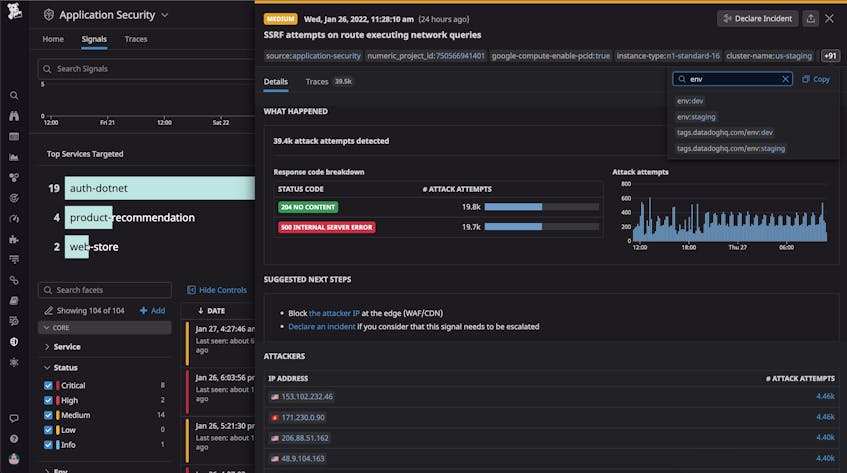Select tags.datadoghq.com/env:dev suggestion
The image size is (847, 473).
(725, 132)
